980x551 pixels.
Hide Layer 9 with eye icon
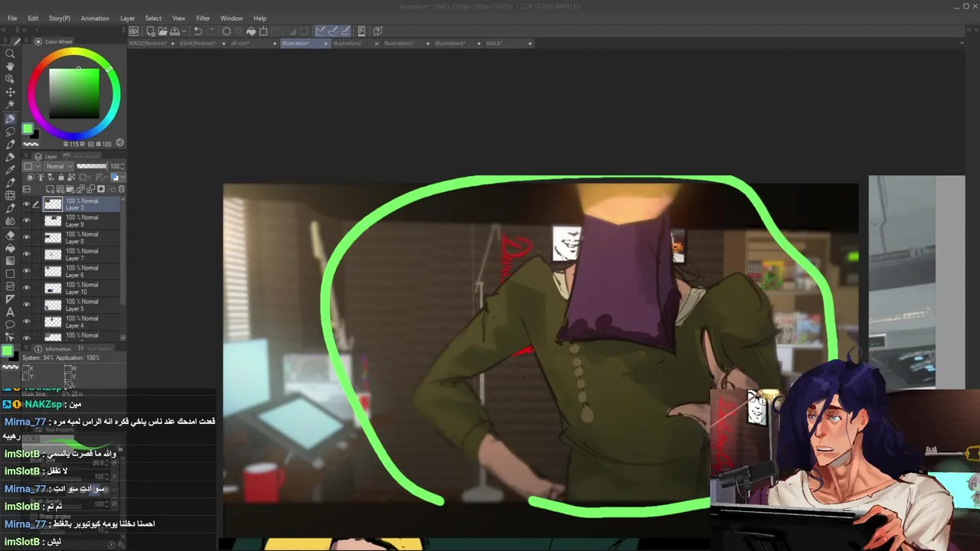coord(26,220)
